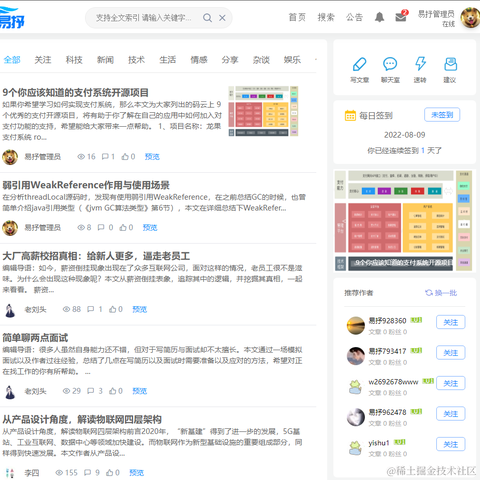Click 预览 on the 简单聊两点面试 article
The height and width of the screenshot is (480, 480).
[140, 391]
